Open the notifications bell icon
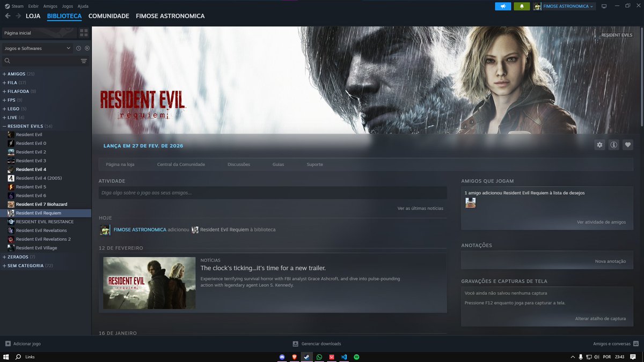 click(522, 6)
